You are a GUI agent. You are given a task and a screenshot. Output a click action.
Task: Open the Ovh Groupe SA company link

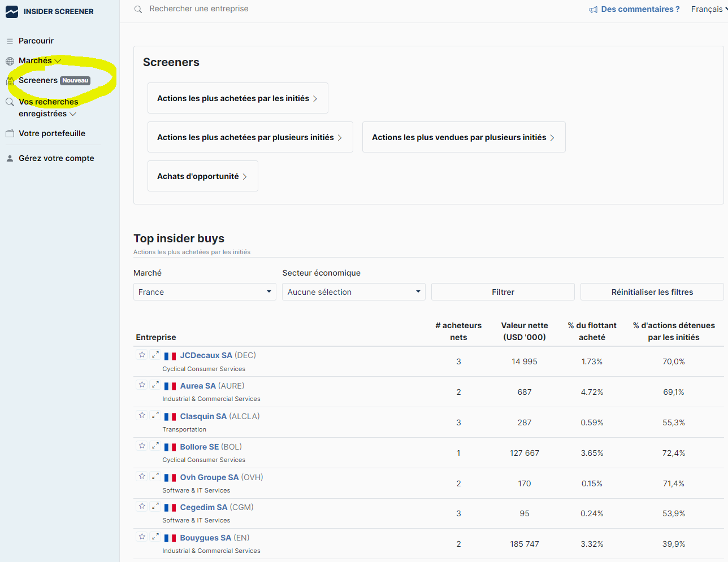[210, 477]
